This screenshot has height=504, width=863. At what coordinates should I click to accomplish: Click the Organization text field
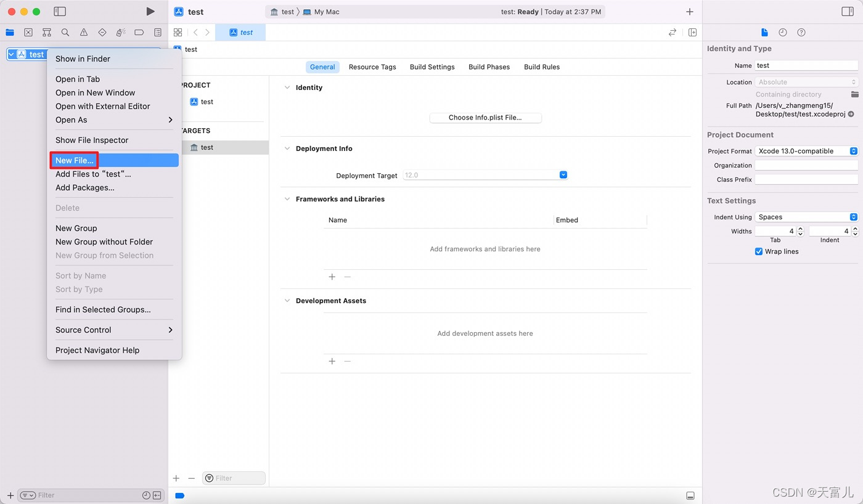[x=806, y=165]
